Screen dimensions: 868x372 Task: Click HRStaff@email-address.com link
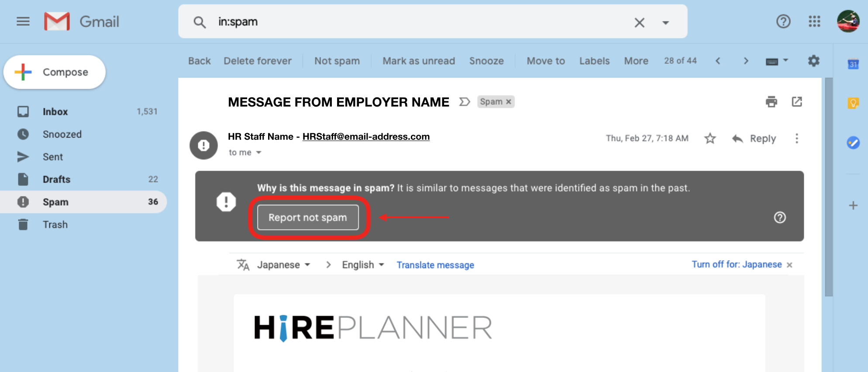tap(366, 137)
